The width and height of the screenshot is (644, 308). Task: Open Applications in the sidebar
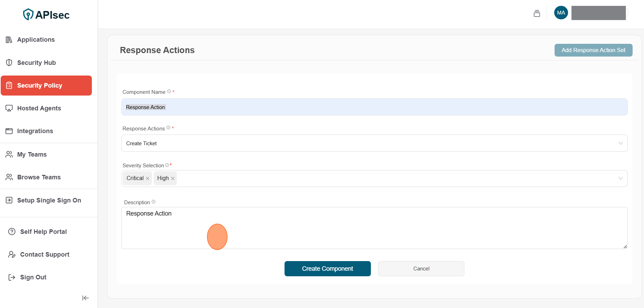tap(36, 40)
